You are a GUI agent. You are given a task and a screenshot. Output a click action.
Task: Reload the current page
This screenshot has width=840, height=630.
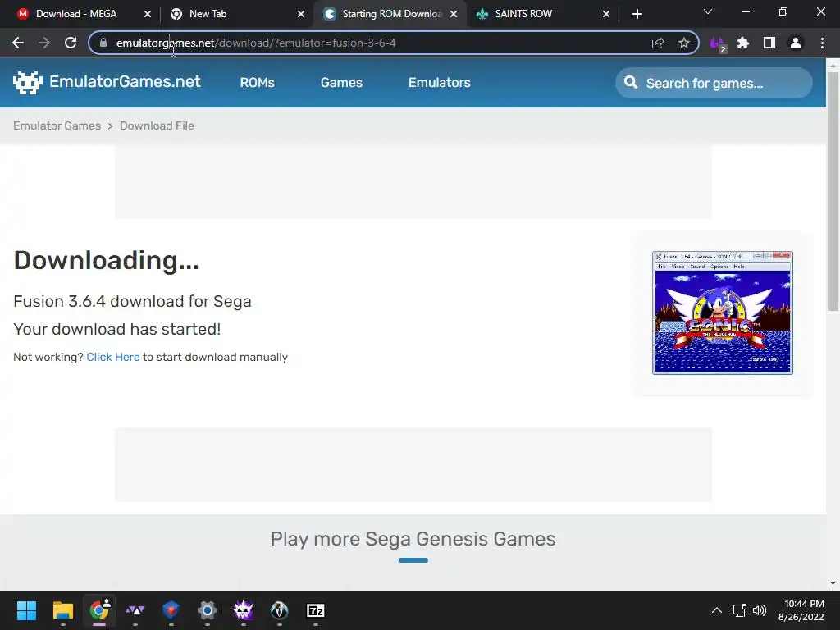pyautogui.click(x=71, y=43)
